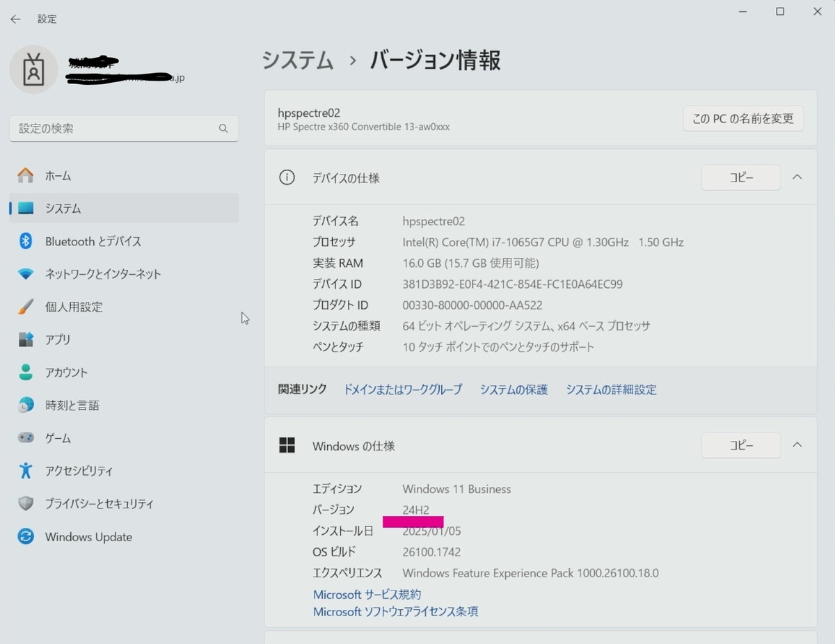Click the product ID 00330-80000-00000-AA522
The height and width of the screenshot is (644, 835).
click(472, 305)
